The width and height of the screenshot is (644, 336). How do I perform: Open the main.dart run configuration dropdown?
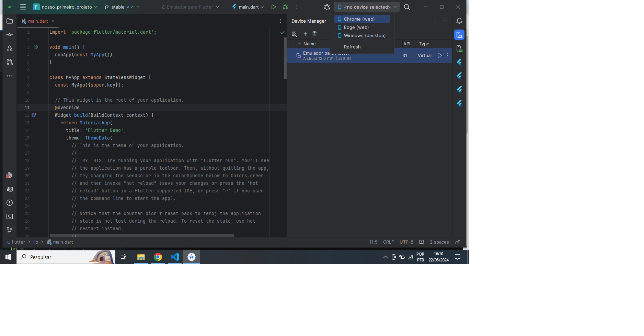248,7
